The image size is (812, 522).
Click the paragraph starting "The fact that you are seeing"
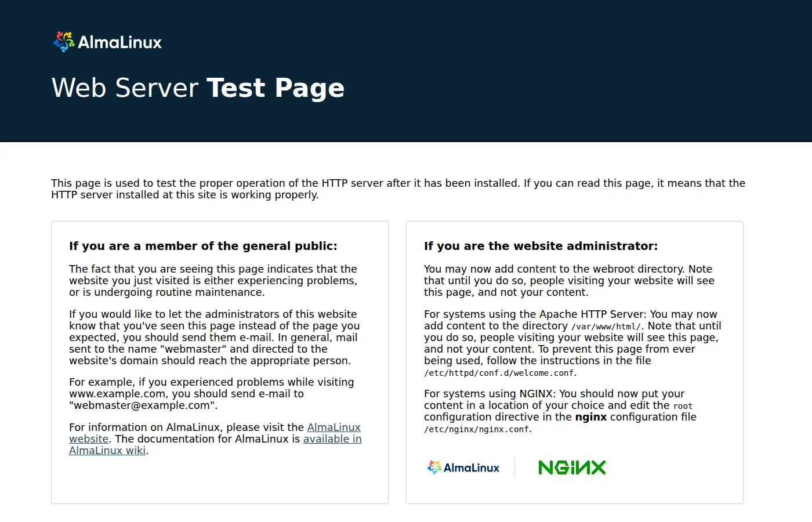pyautogui.click(x=213, y=281)
